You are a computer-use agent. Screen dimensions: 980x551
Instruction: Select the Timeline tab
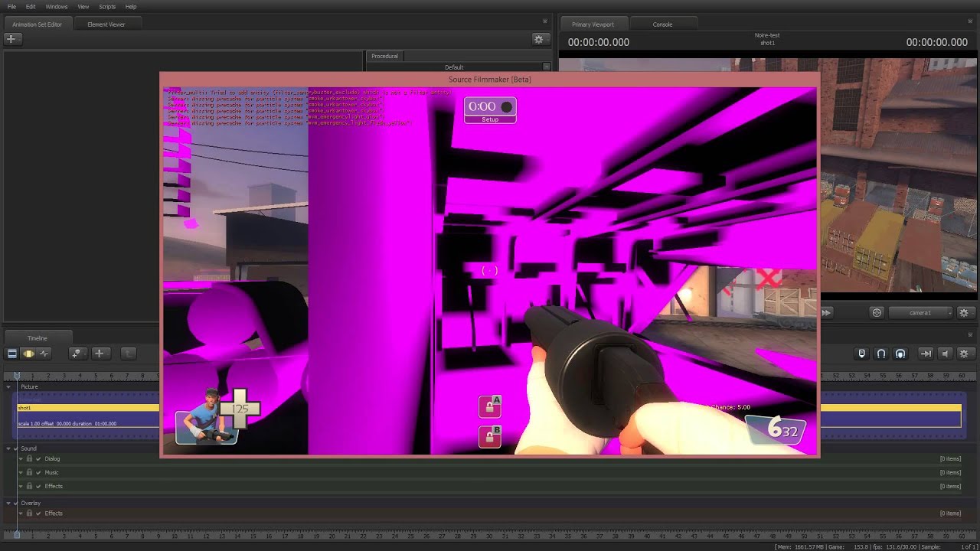coord(38,338)
